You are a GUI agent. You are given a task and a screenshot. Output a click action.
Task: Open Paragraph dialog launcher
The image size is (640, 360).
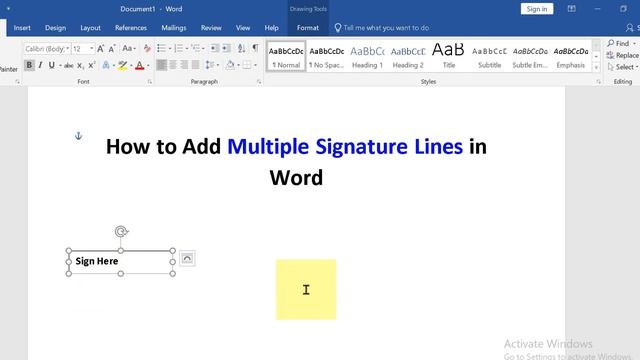pyautogui.click(x=259, y=82)
